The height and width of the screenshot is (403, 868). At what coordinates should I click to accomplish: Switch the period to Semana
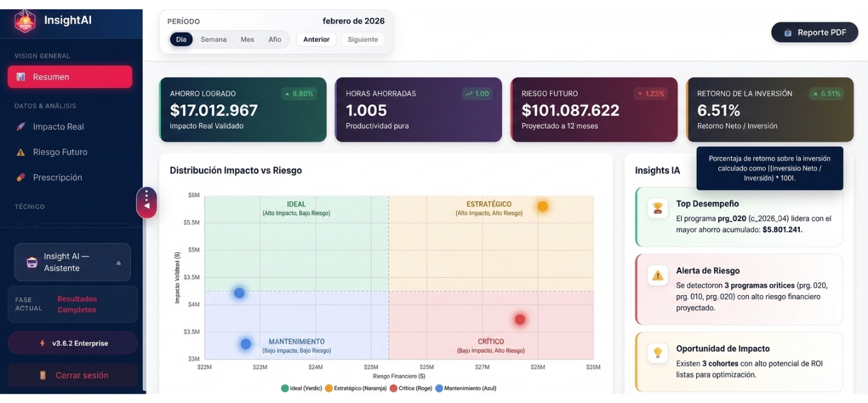[213, 39]
